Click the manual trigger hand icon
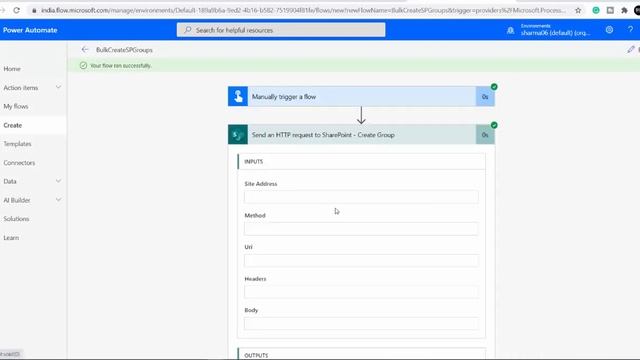The width and height of the screenshot is (640, 360). tap(238, 96)
